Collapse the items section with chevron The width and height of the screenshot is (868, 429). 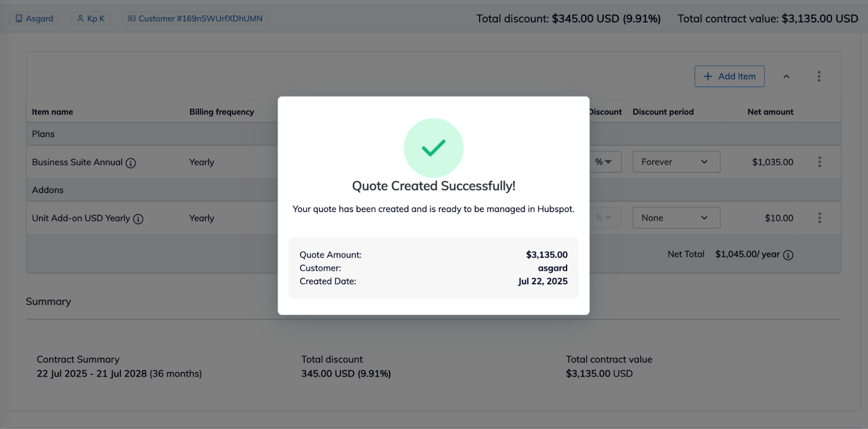786,76
